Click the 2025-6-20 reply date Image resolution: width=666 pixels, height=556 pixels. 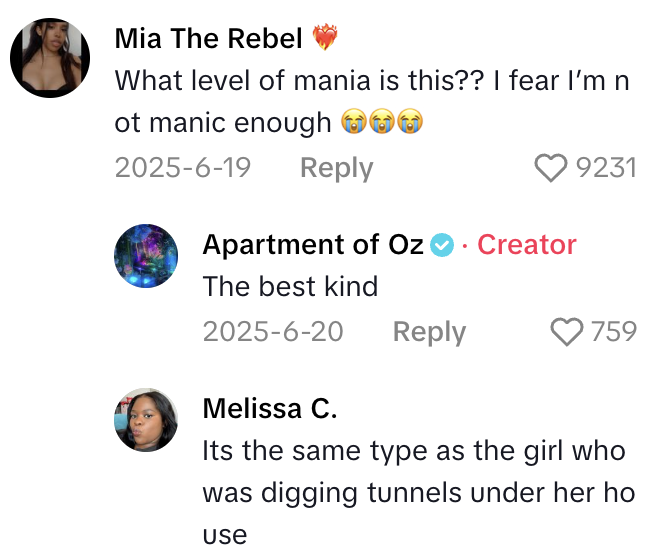click(x=273, y=332)
